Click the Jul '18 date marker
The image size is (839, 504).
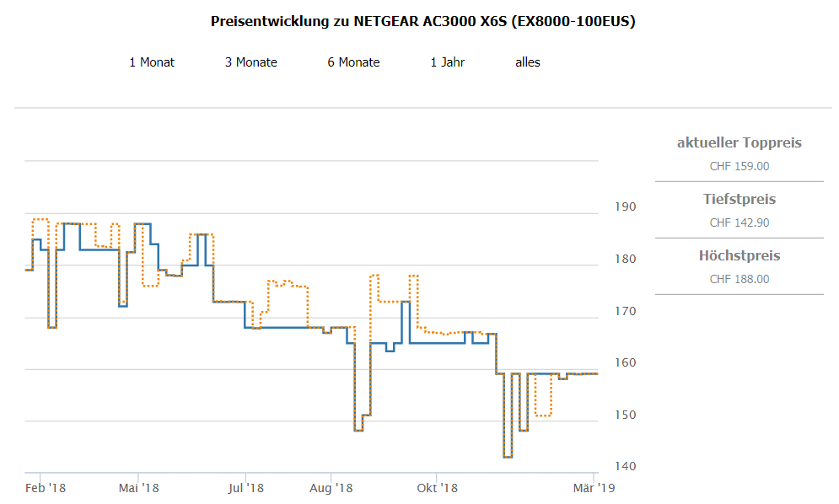[246, 488]
